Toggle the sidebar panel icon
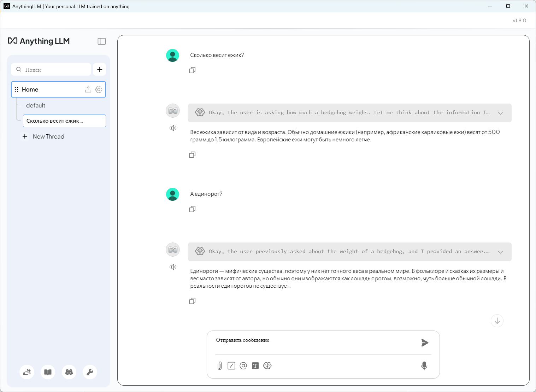This screenshot has height=392, width=536. point(102,41)
